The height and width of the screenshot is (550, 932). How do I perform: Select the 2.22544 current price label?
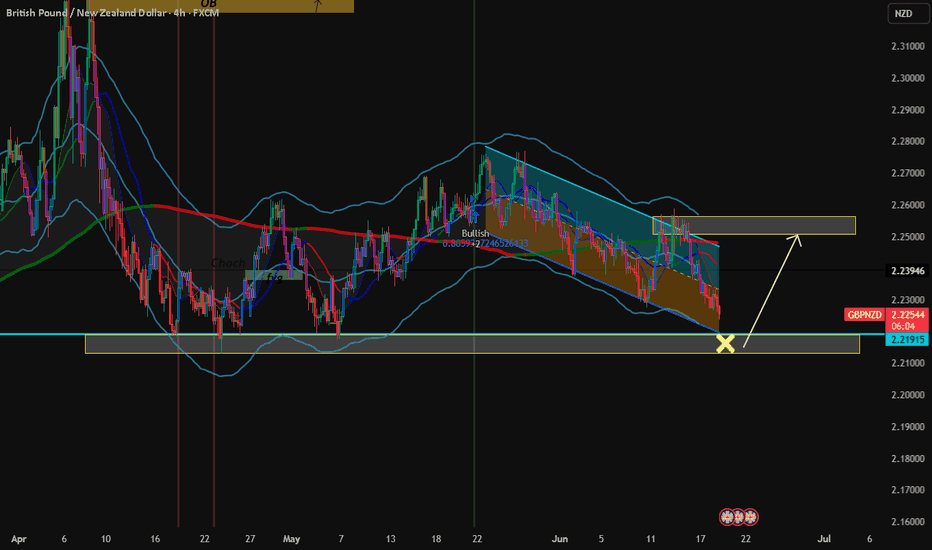tap(908, 315)
